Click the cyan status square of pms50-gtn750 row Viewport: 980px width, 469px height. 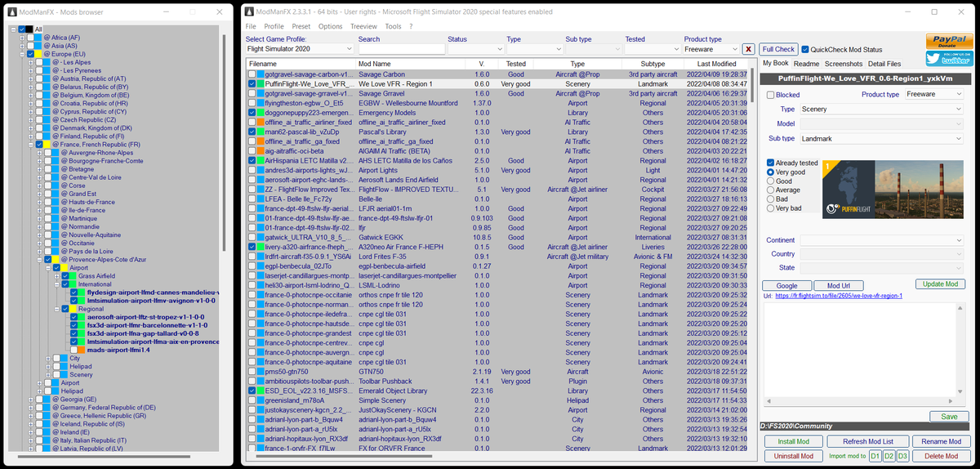261,371
